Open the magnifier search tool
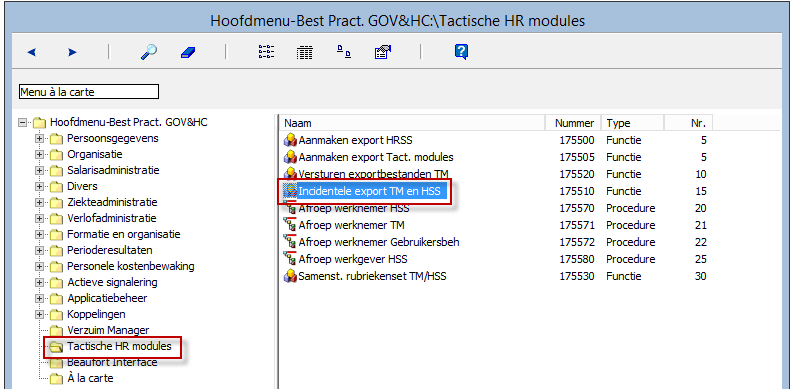The width and height of the screenshot is (796, 389). point(148,52)
